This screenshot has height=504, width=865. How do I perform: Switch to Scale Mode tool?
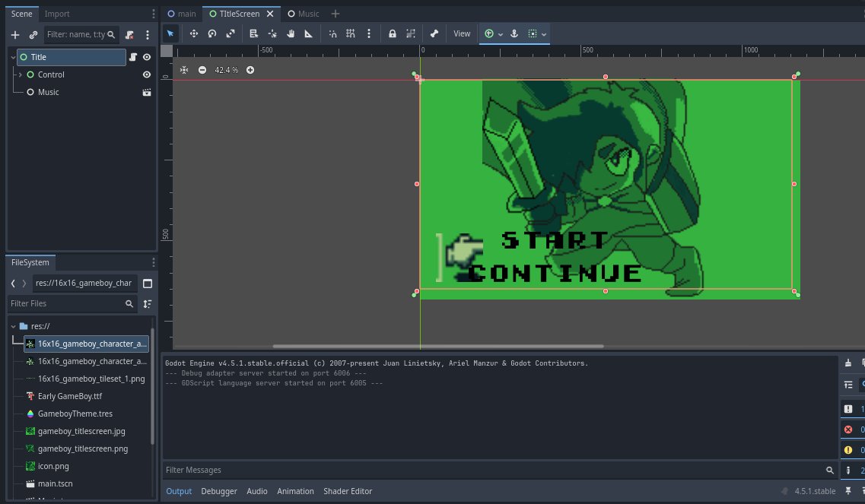231,33
